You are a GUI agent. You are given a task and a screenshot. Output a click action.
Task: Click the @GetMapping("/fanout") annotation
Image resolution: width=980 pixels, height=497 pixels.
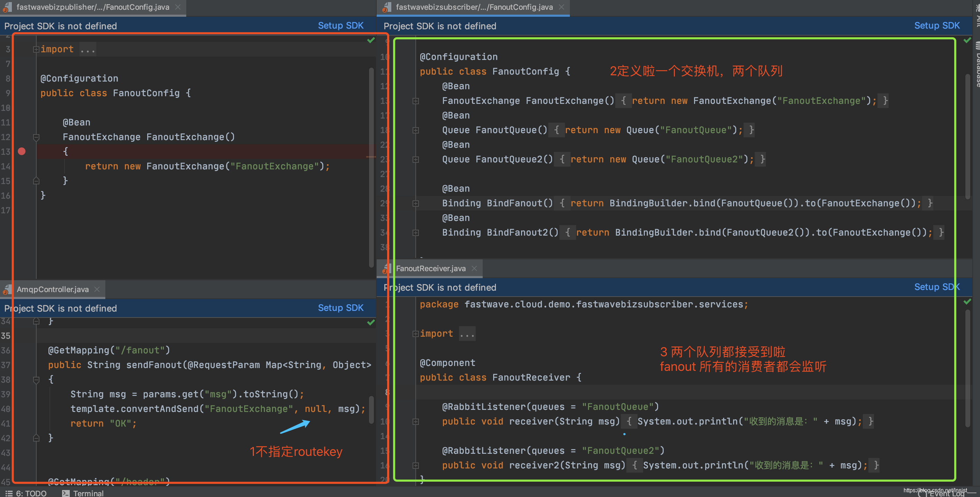[x=109, y=350]
